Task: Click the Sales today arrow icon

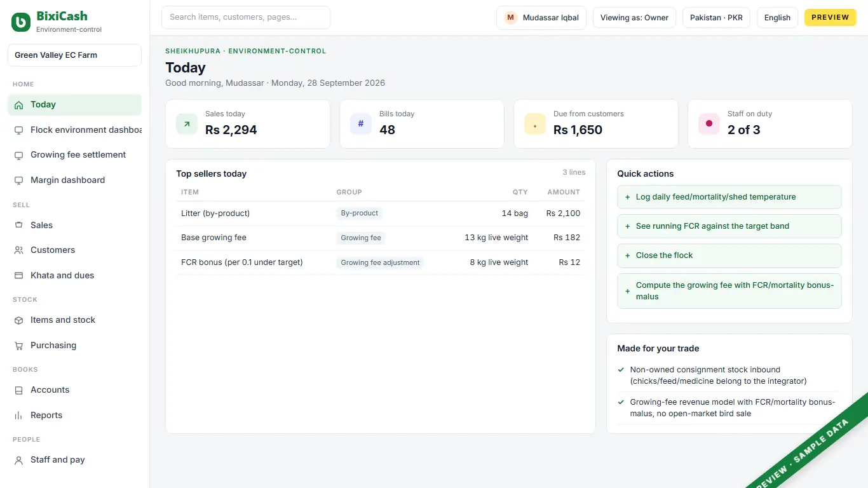Action: [x=187, y=124]
